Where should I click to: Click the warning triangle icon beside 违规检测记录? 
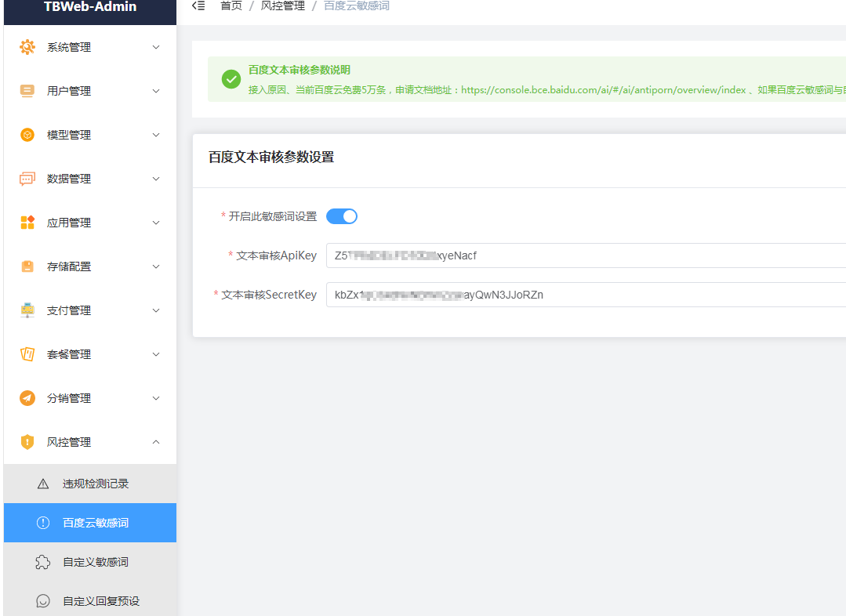[43, 484]
